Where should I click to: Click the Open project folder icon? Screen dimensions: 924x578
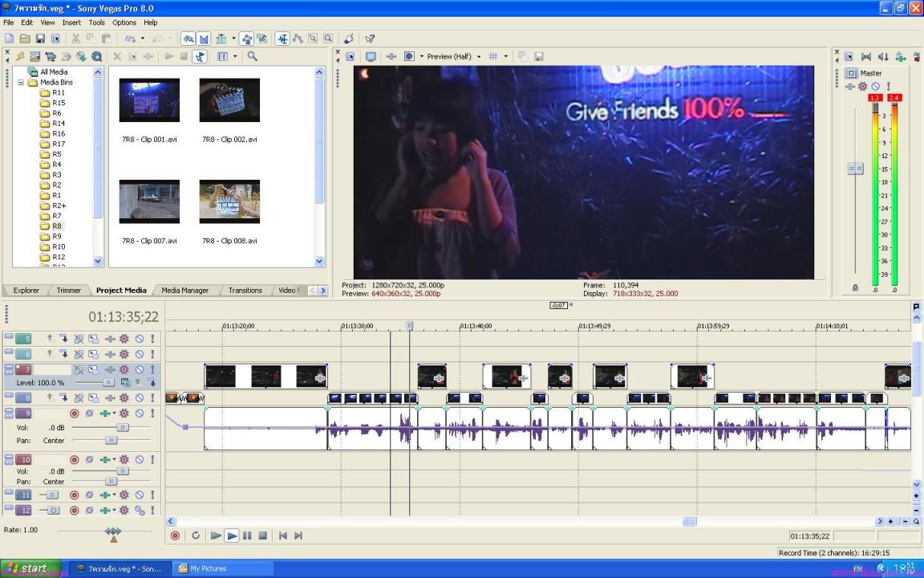pyautogui.click(x=25, y=39)
